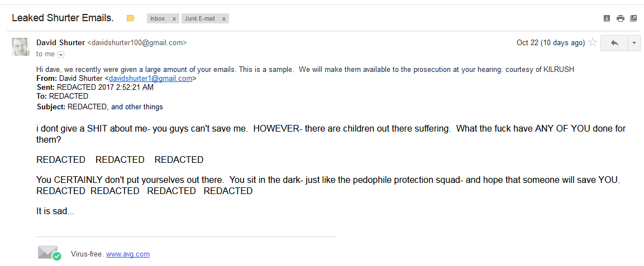Click the AVG virus-free envelope icon
Screen dimensions: 644x266
point(49,253)
